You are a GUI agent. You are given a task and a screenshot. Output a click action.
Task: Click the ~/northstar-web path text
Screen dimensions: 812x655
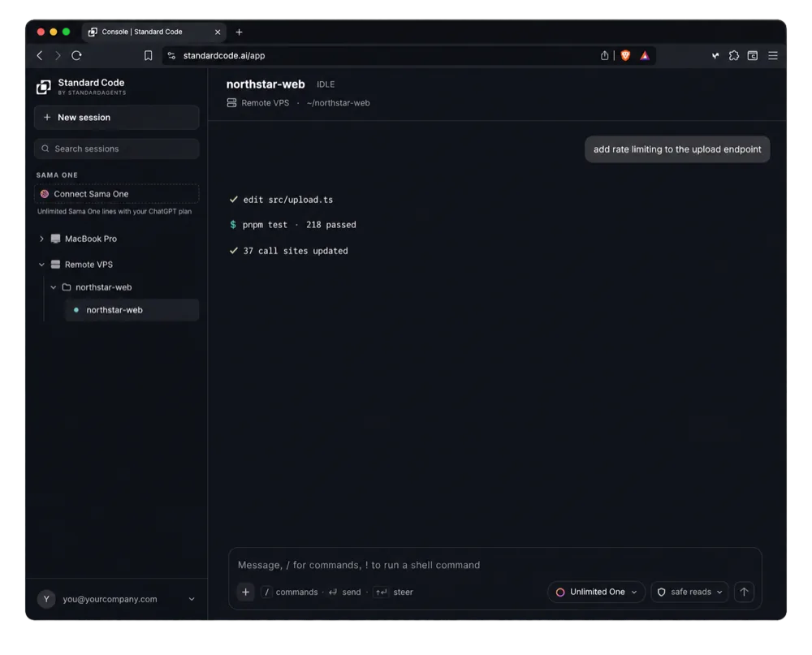tap(338, 103)
